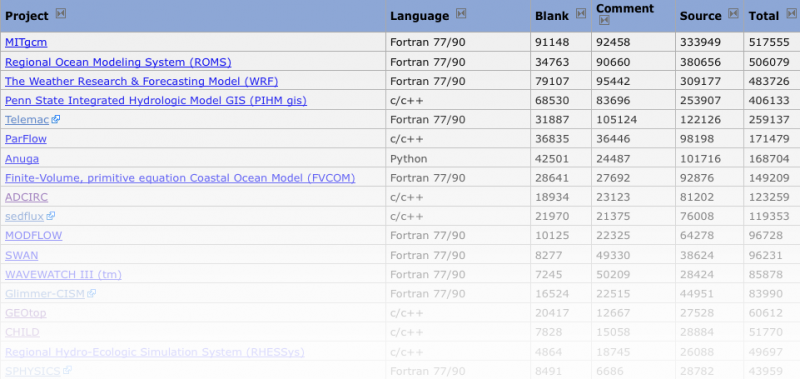The image size is (800, 379).
Task: Click external link icon next to Glimmer-CISM
Action: coord(92,293)
